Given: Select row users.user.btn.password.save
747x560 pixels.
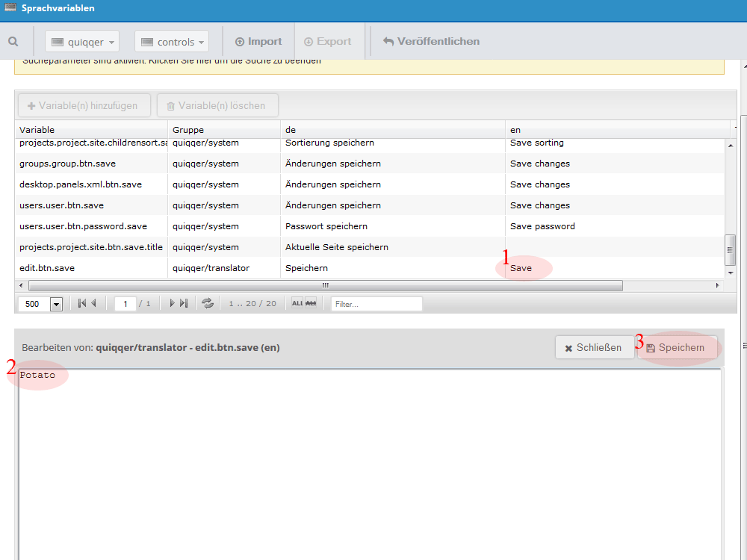Looking at the screenshot, I should pos(370,226).
